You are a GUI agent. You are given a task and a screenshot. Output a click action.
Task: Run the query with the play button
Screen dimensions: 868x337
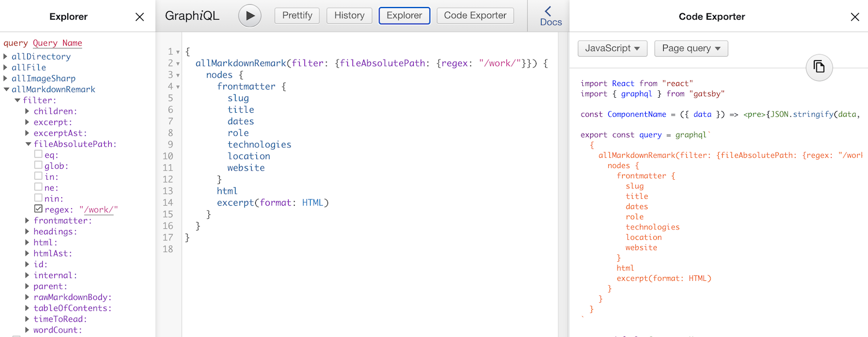coord(250,16)
